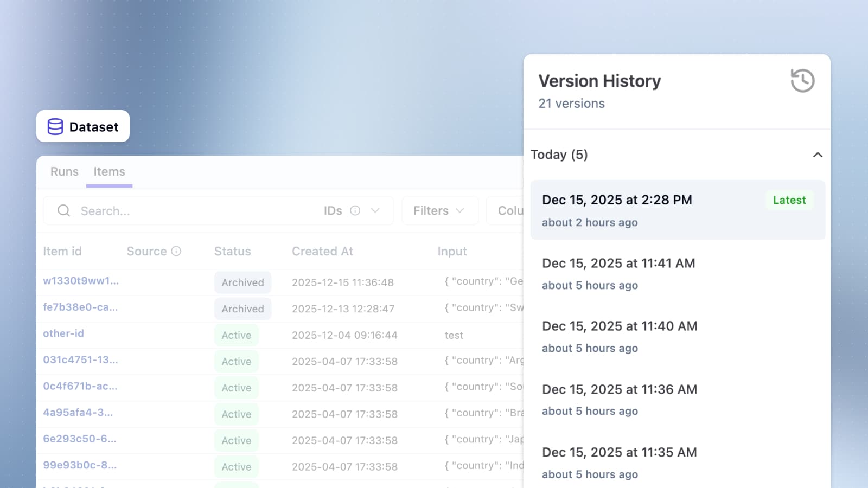The image size is (868, 488).
Task: Switch to the Runs tab
Action: coord(64,171)
